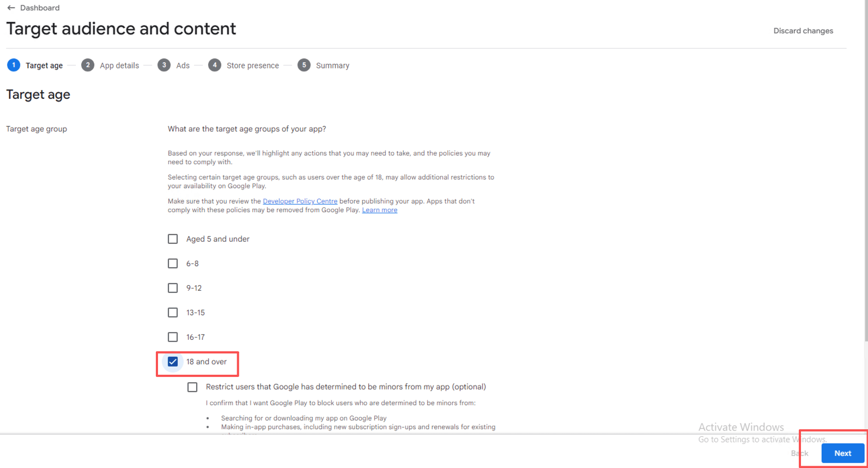Click Discard changes

pos(803,31)
